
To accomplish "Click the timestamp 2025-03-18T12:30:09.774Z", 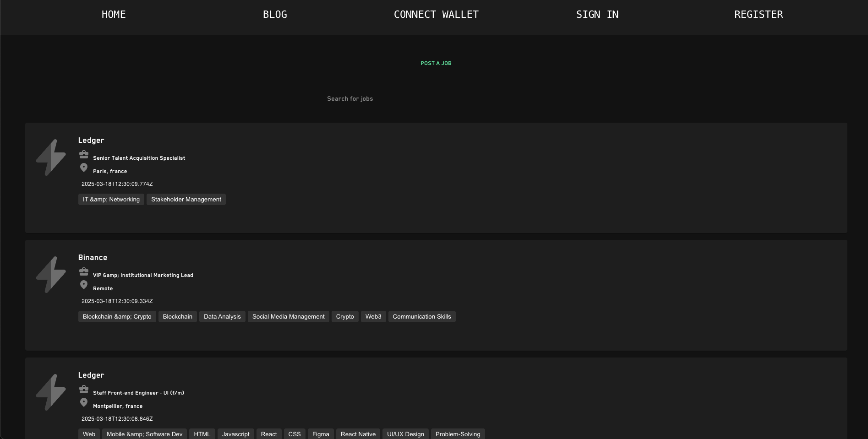I will coord(117,184).
